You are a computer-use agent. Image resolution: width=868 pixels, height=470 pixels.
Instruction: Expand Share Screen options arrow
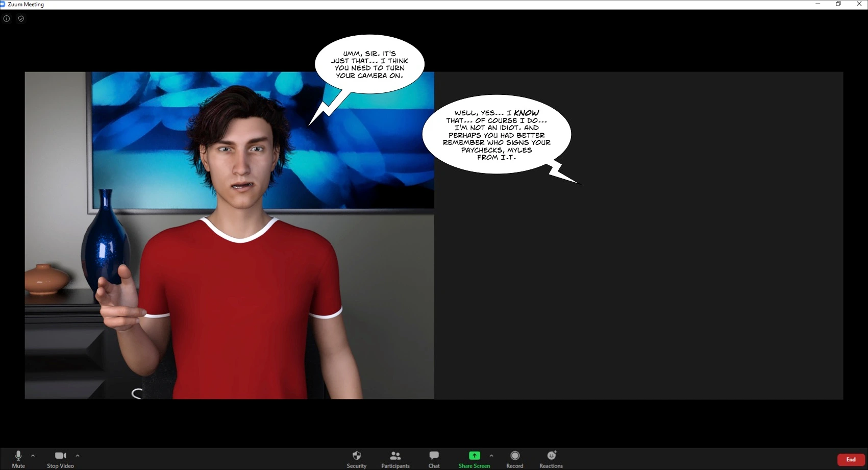(x=491, y=456)
